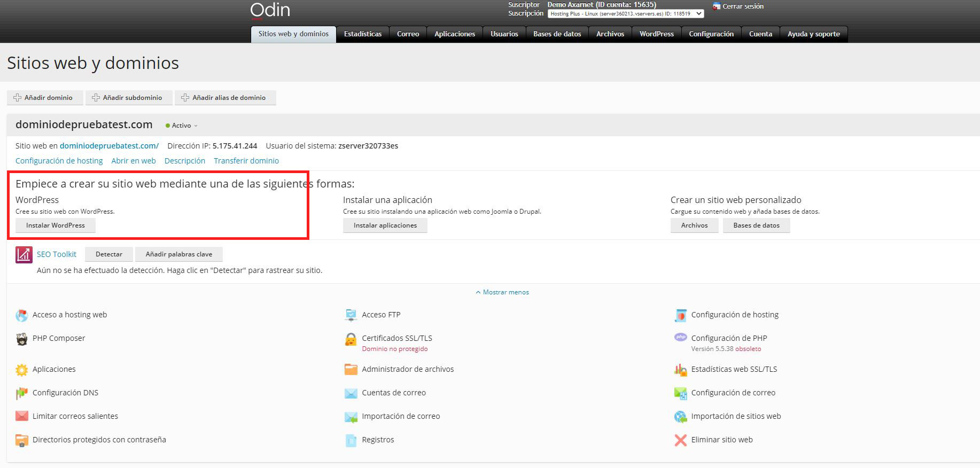Click the Aplicaciones gear icon
980x468 pixels.
21,370
